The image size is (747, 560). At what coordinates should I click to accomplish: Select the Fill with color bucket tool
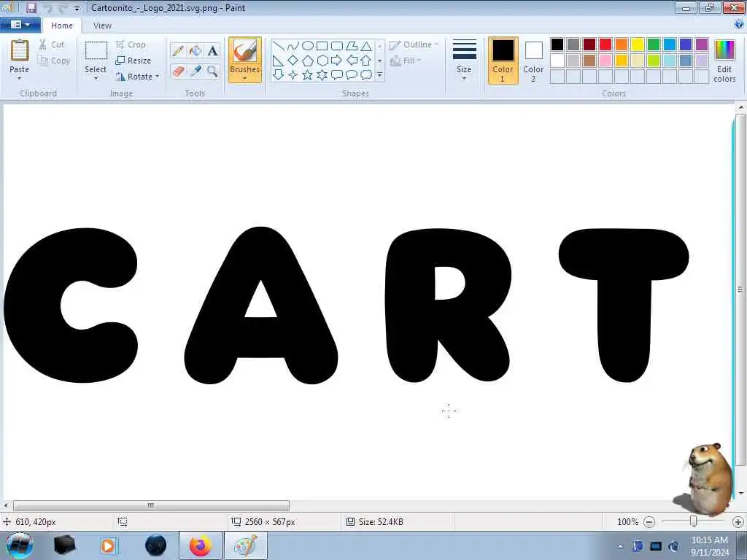pos(196,50)
